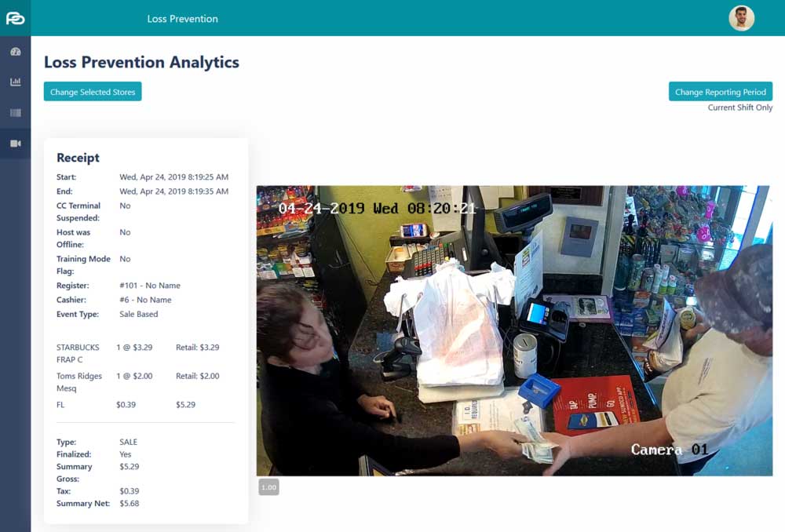Select the video camera sidebar icon
This screenshot has height=532, width=785.
16,144
